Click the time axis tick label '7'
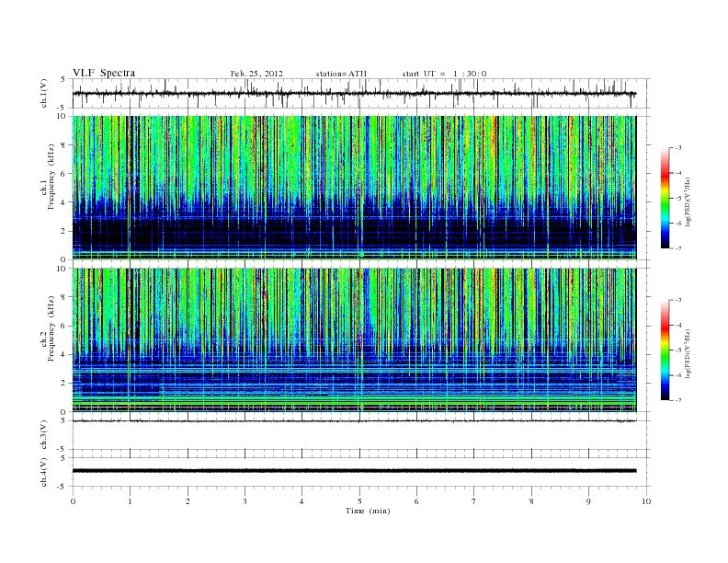Image resolution: width=728 pixels, height=563 pixels. tap(474, 501)
